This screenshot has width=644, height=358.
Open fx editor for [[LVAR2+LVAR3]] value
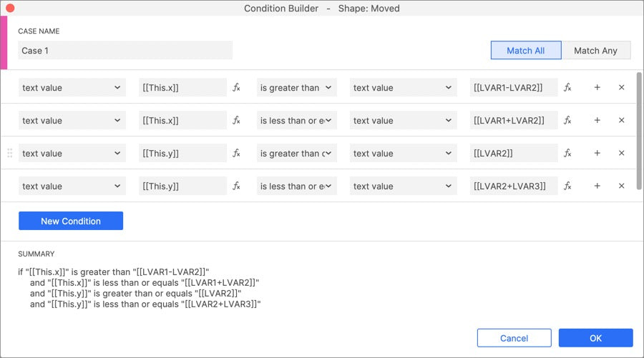point(567,187)
